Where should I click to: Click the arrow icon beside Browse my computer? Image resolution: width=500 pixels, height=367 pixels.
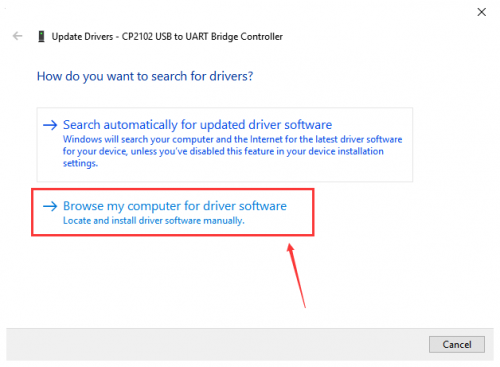coord(50,206)
